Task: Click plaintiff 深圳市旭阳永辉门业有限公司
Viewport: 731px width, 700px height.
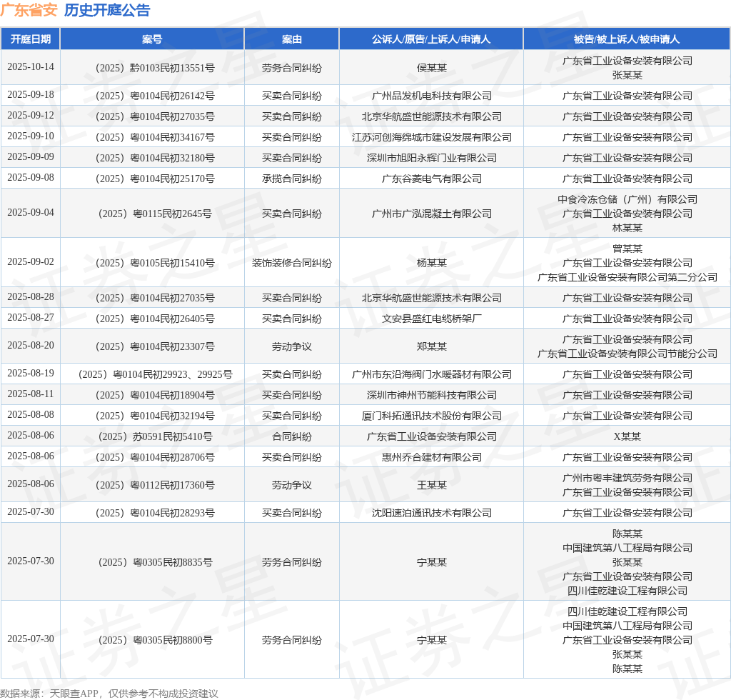Action: click(432, 158)
